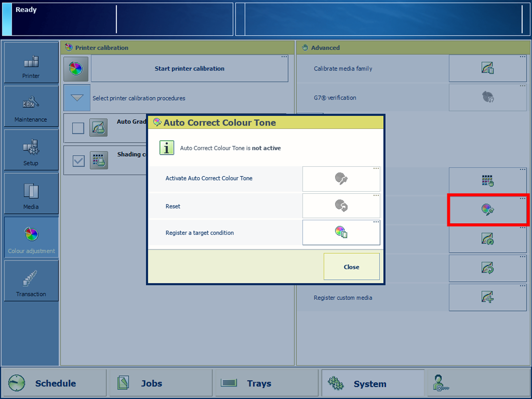Tick the Auto Gradation adjustment checkbox
The width and height of the screenshot is (532, 399).
point(78,128)
